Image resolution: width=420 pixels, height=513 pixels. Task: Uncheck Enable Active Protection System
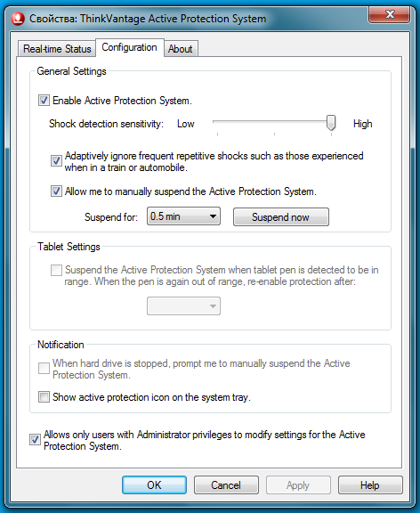coord(44,100)
